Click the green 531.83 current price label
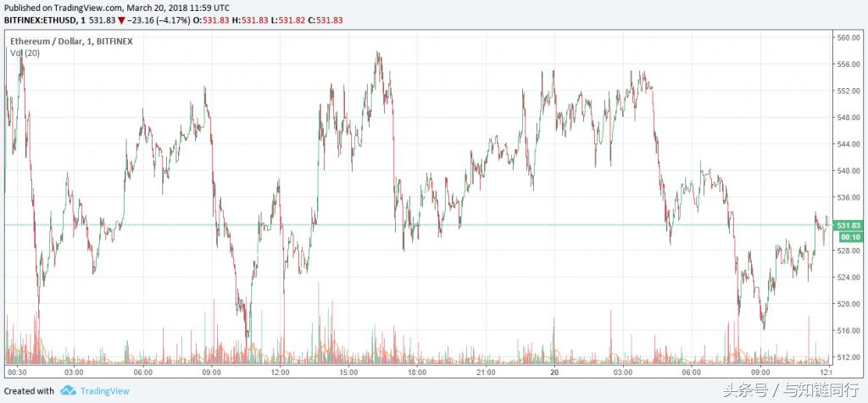 coord(848,225)
